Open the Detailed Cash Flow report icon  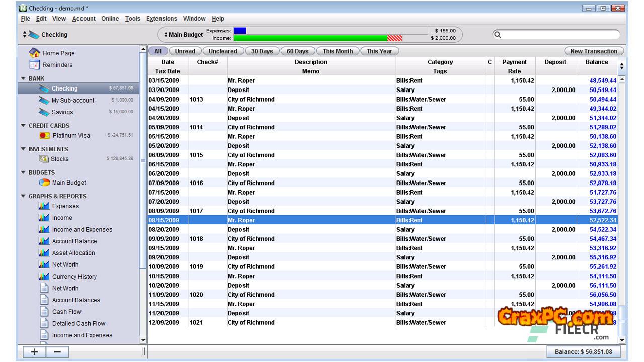coord(44,323)
